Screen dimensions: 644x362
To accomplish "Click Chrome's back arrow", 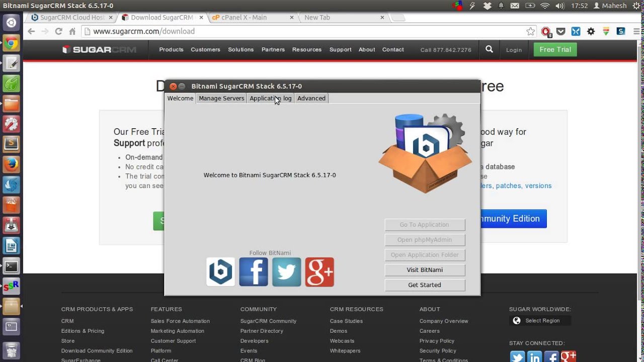I will pos(31,31).
